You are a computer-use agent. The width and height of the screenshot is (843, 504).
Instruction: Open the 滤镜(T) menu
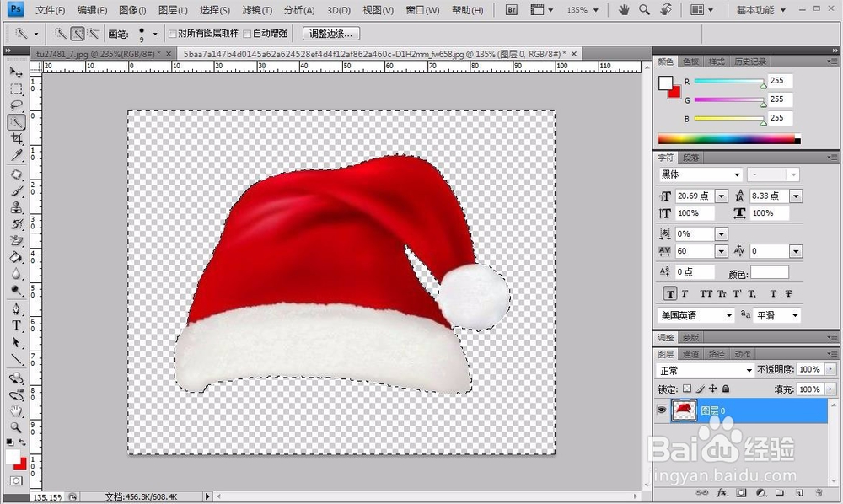(x=257, y=10)
